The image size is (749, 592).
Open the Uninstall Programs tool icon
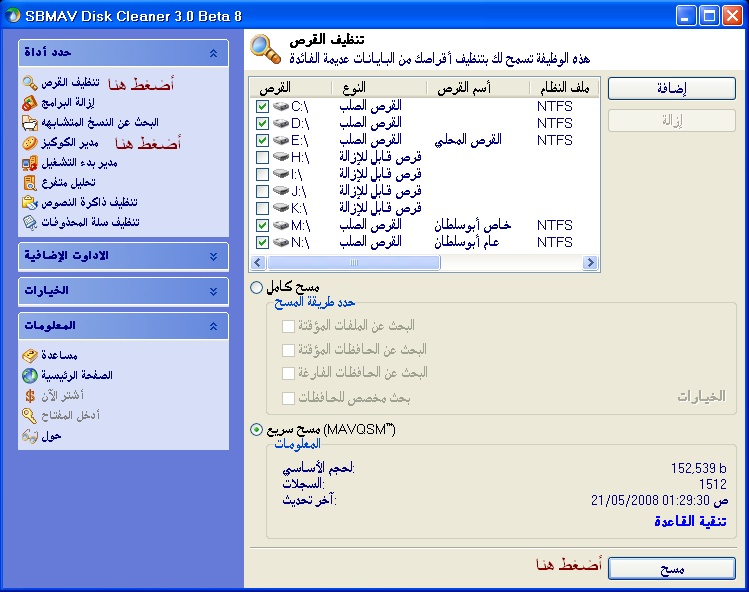[x=30, y=103]
